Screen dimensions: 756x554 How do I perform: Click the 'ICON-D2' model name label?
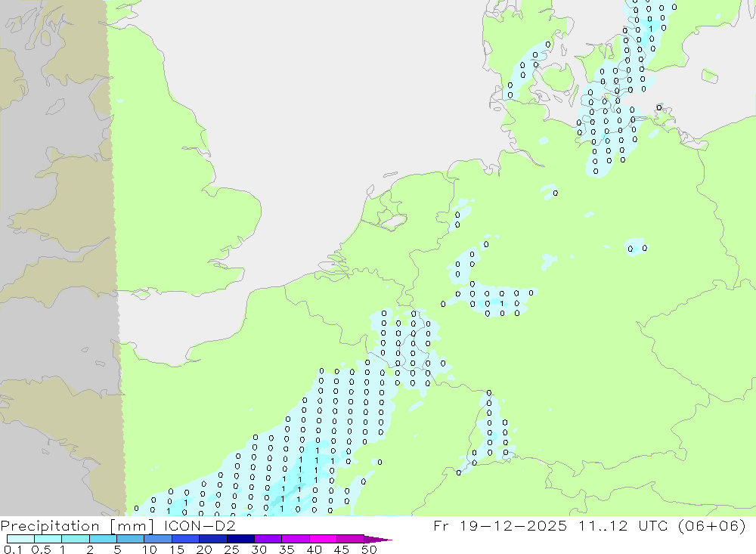click(200, 525)
